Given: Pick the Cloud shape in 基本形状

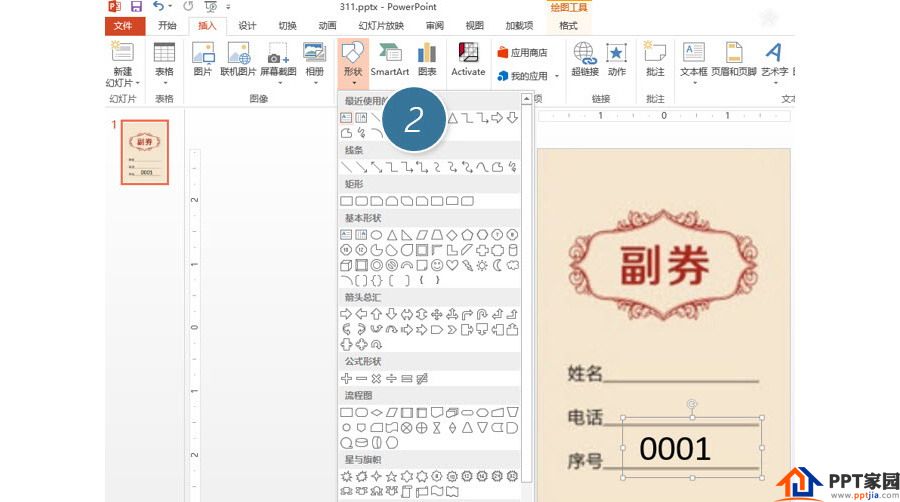Looking at the screenshot, I should tap(513, 266).
